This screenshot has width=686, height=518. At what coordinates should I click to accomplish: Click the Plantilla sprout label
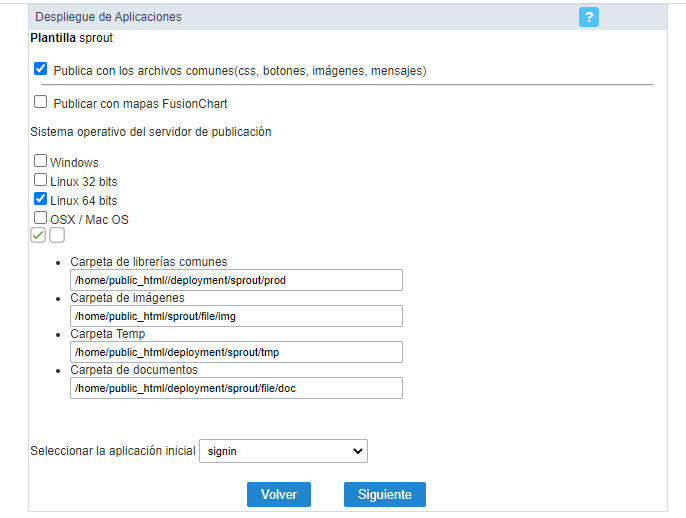[72, 38]
